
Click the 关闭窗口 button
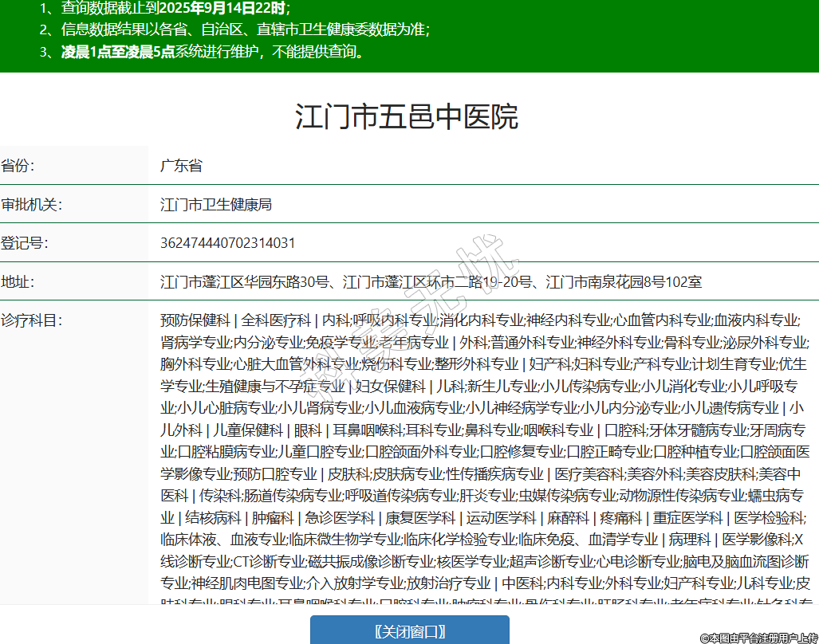pyautogui.click(x=409, y=631)
